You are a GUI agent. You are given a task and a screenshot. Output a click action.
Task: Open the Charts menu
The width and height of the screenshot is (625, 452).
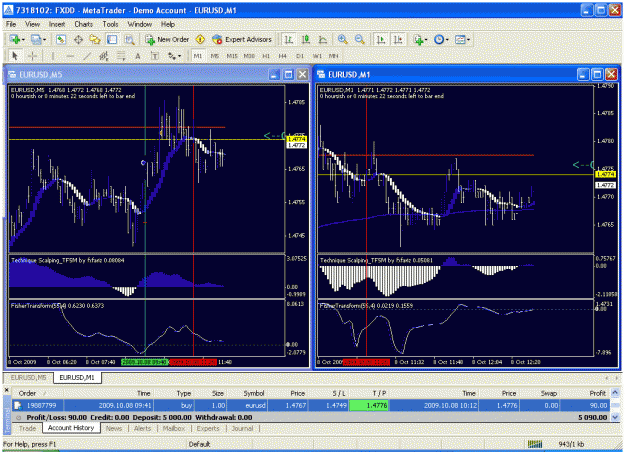[x=83, y=24]
